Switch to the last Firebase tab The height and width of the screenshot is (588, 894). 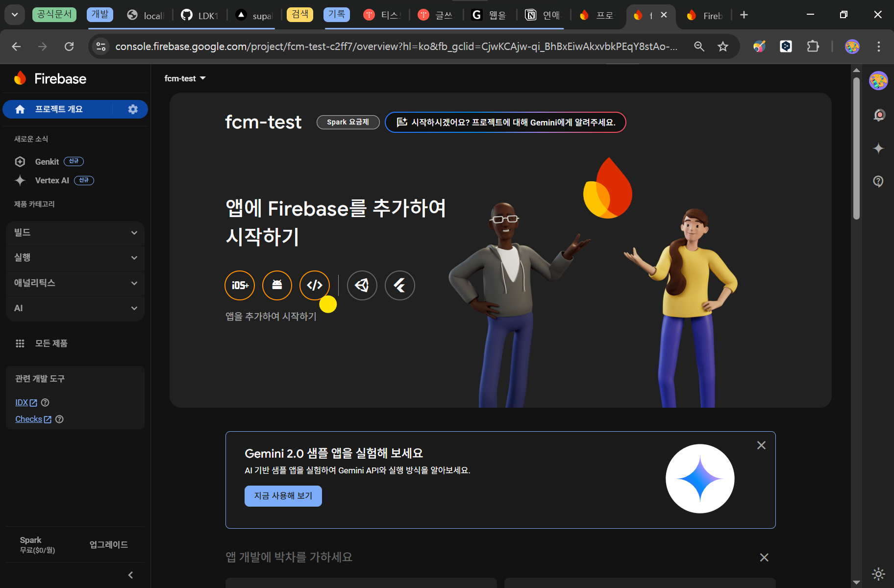point(705,15)
